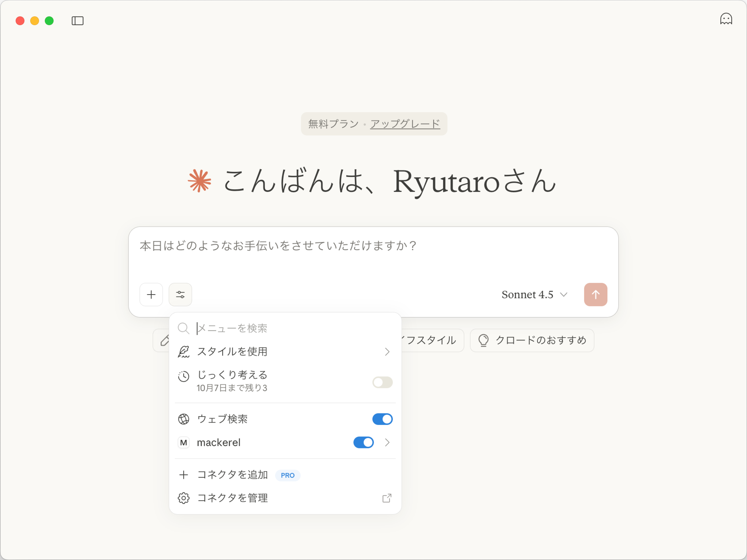
Task: Enable the じっくり考える toggle
Action: click(382, 382)
